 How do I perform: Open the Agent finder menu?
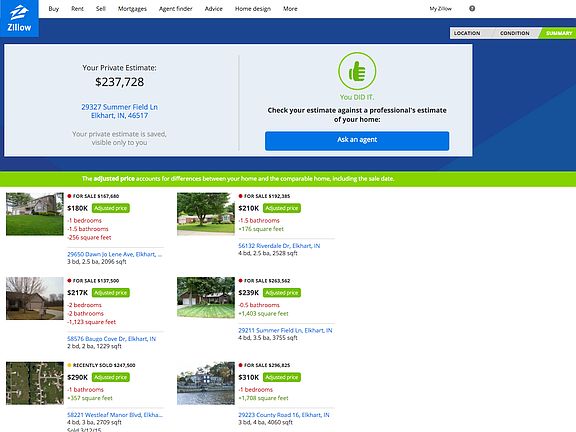tap(176, 9)
